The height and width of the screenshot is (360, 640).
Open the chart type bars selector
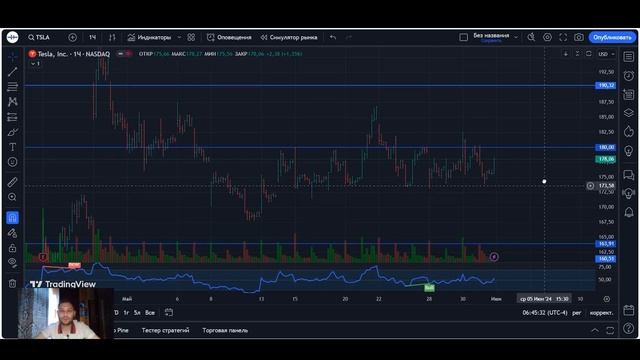[x=112, y=37]
